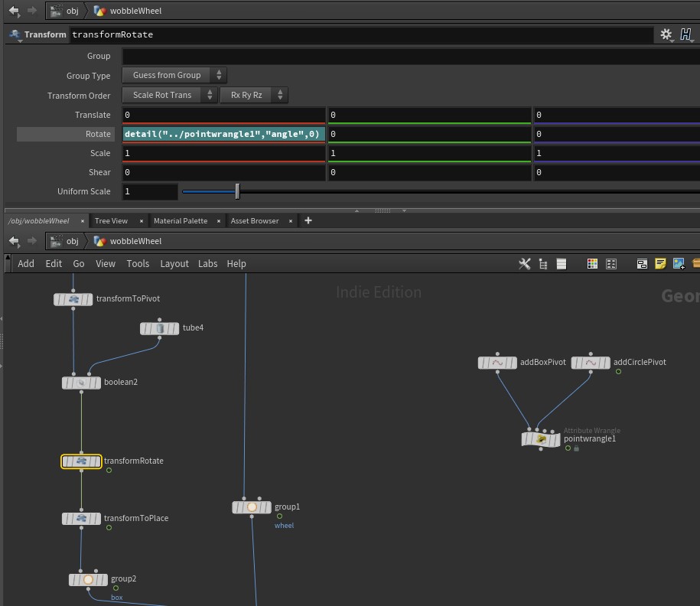This screenshot has width=700, height=606.
Task: Open the parameter gear settings menu
Action: click(x=666, y=34)
